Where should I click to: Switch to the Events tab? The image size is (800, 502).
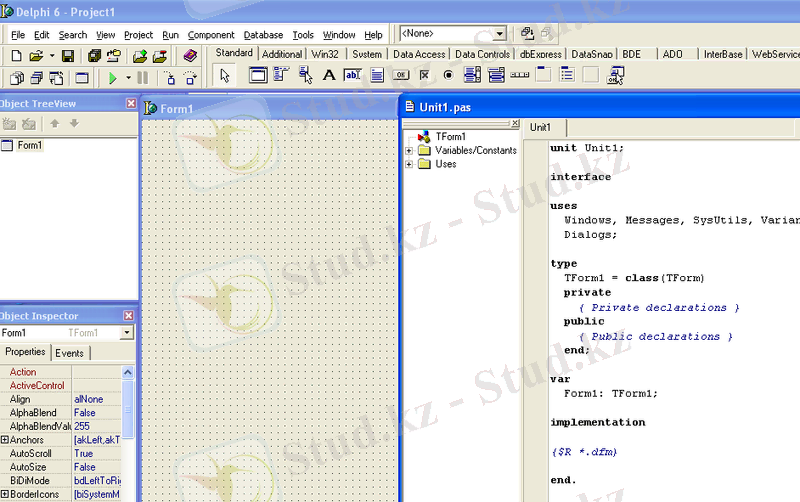pos(70,353)
